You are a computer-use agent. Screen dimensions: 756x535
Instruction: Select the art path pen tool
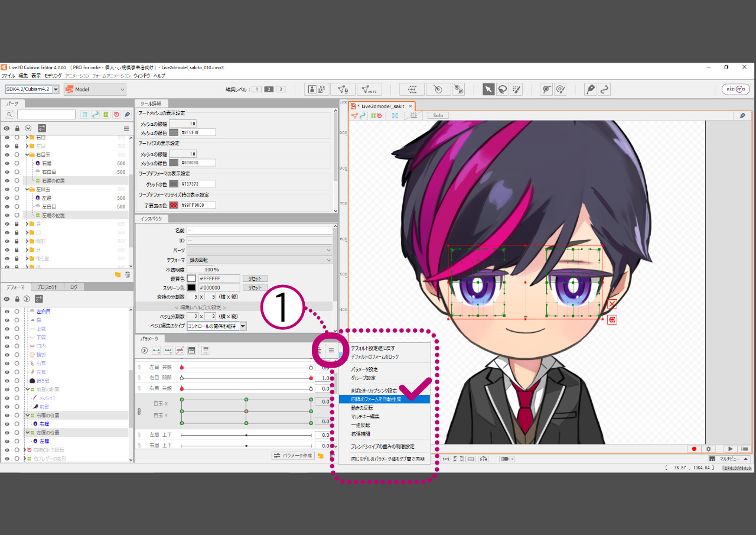(590, 89)
